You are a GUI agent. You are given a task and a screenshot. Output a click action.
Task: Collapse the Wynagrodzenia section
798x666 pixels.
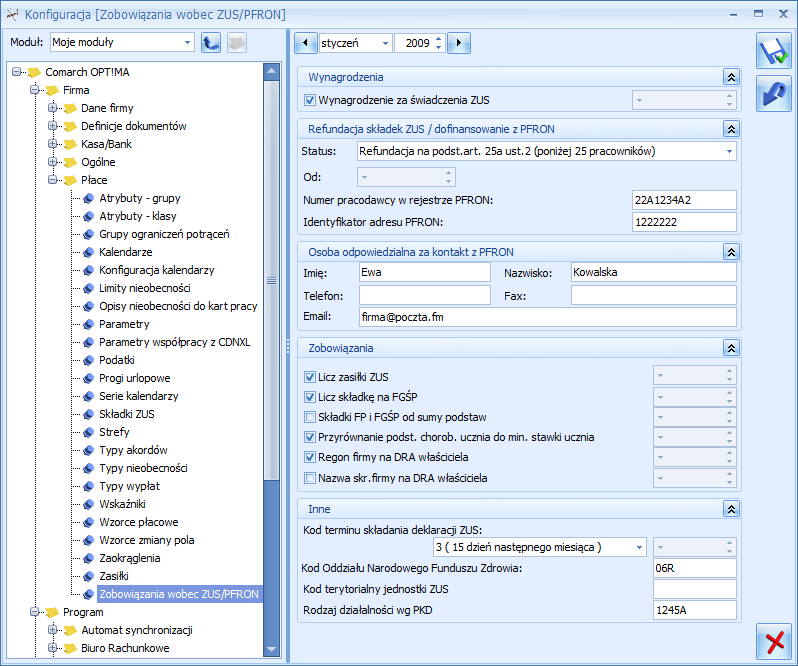pos(731,77)
